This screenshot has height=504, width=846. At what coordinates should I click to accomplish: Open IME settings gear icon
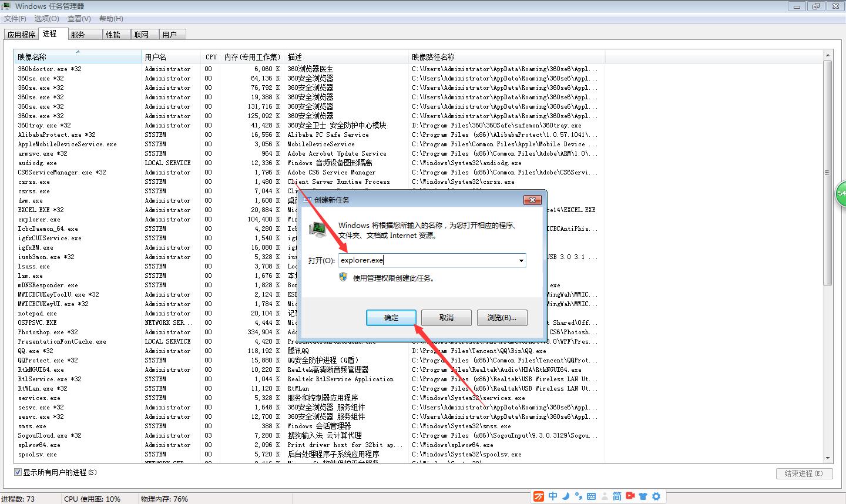pyautogui.click(x=656, y=496)
